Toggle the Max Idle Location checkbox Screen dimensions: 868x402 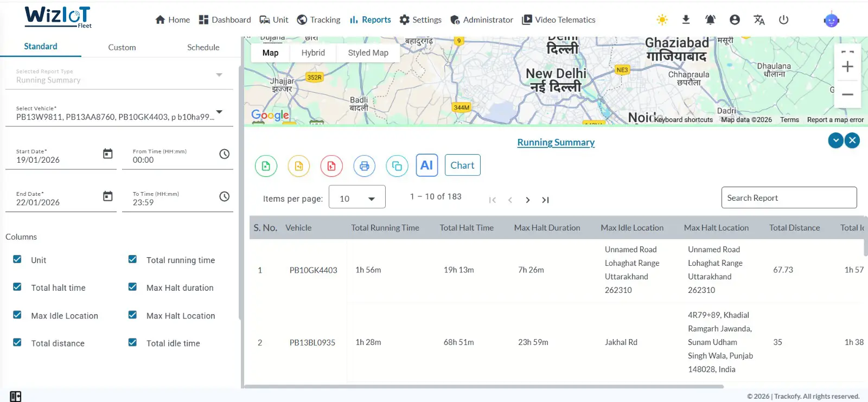[17, 315]
